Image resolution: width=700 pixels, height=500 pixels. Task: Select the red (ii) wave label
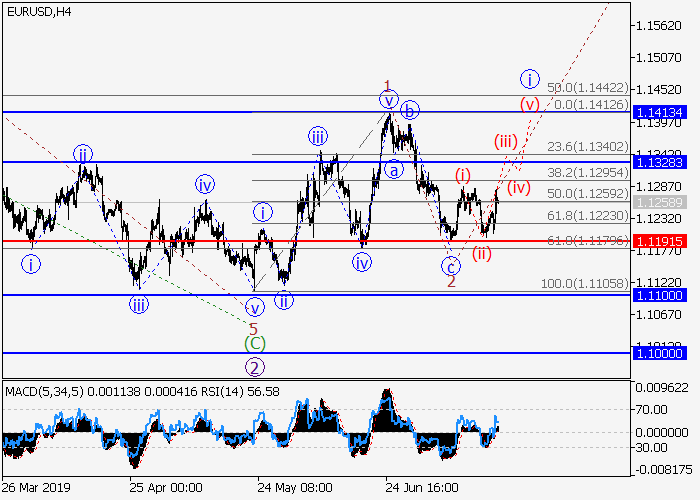tap(482, 252)
